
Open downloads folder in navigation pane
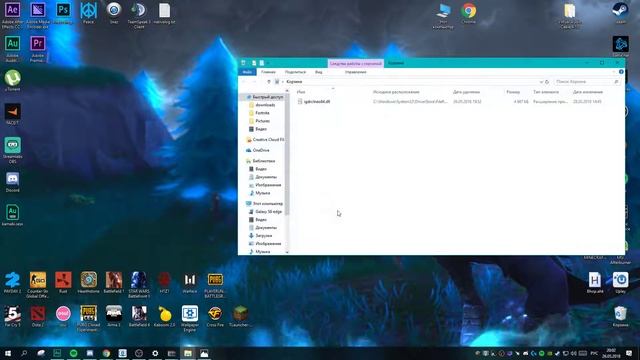point(262,105)
